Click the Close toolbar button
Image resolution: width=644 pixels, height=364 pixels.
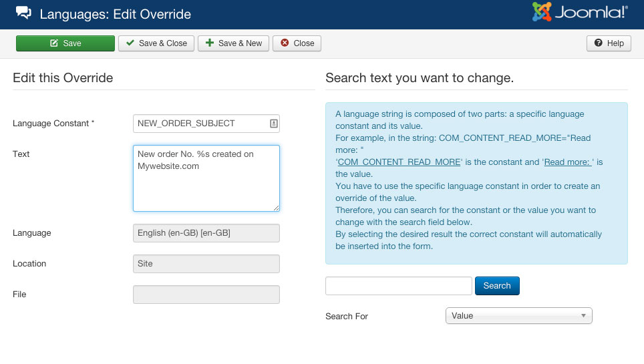coord(297,43)
